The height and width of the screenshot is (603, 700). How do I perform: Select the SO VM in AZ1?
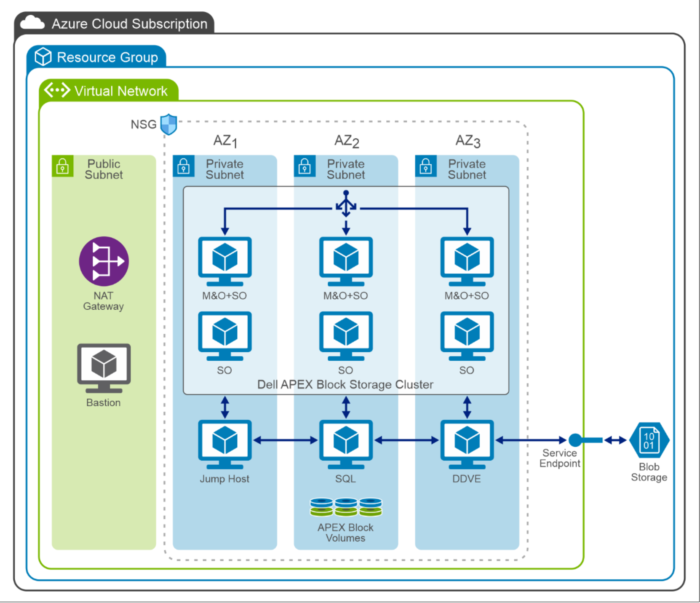click(x=225, y=336)
